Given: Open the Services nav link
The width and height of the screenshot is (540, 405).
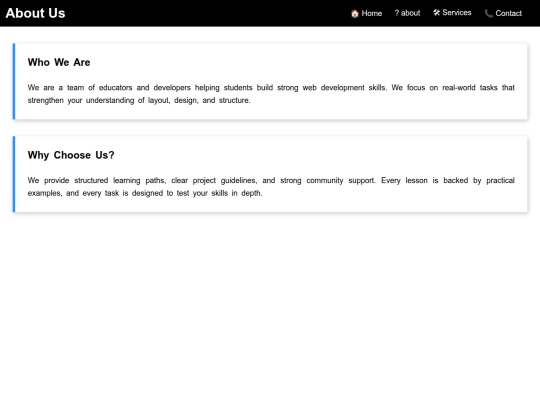Looking at the screenshot, I should click(452, 13).
